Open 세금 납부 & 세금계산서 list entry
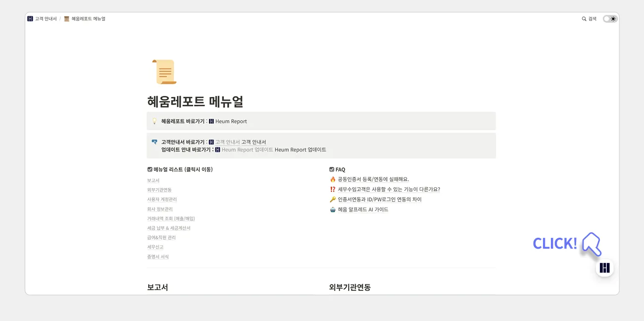 (169, 228)
